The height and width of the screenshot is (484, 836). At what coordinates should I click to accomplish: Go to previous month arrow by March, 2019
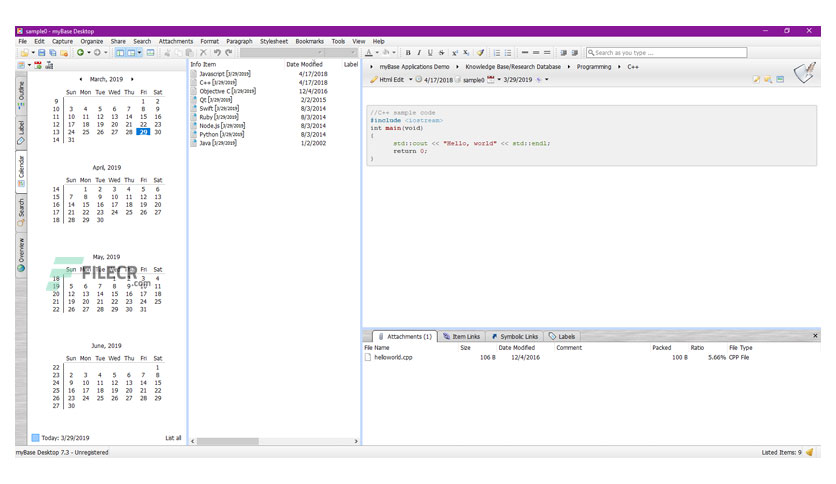(x=81, y=79)
